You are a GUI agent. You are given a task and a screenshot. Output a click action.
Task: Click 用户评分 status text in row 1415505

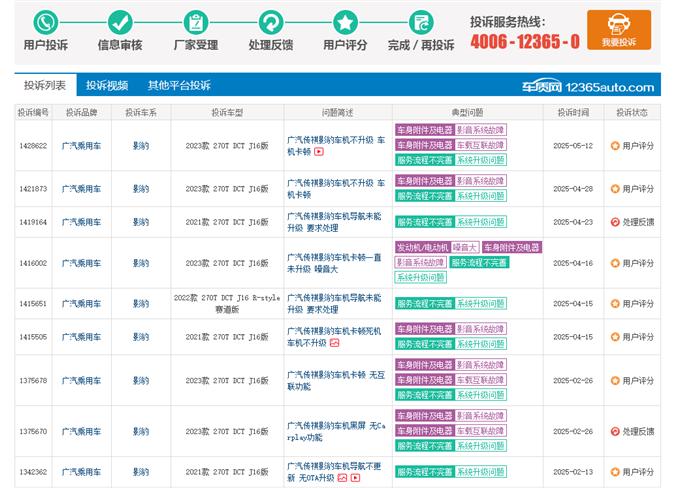638,337
